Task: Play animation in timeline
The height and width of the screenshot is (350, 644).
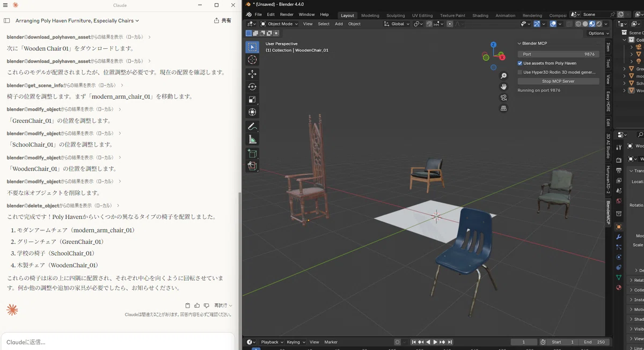Action: pos(435,342)
